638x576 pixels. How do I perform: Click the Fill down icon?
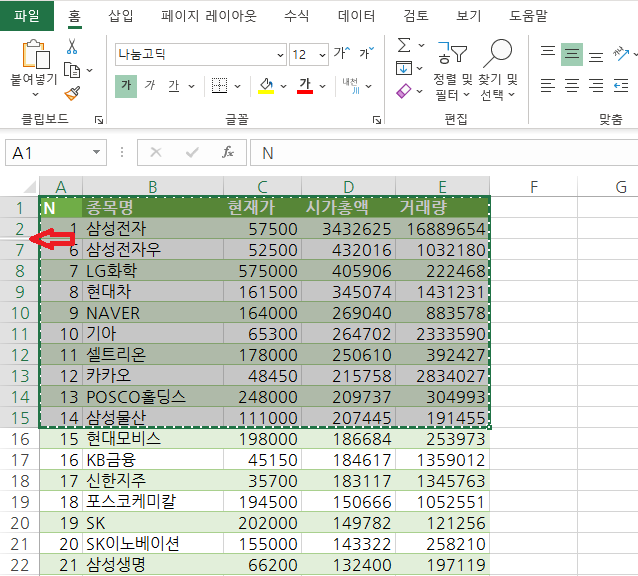pyautogui.click(x=404, y=68)
